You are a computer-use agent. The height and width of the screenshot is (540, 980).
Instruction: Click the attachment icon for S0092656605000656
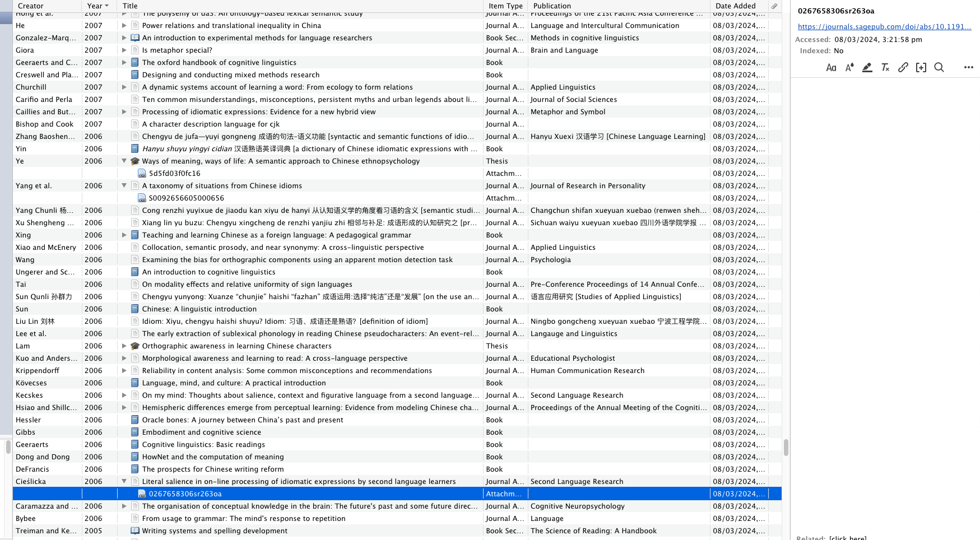(x=142, y=198)
